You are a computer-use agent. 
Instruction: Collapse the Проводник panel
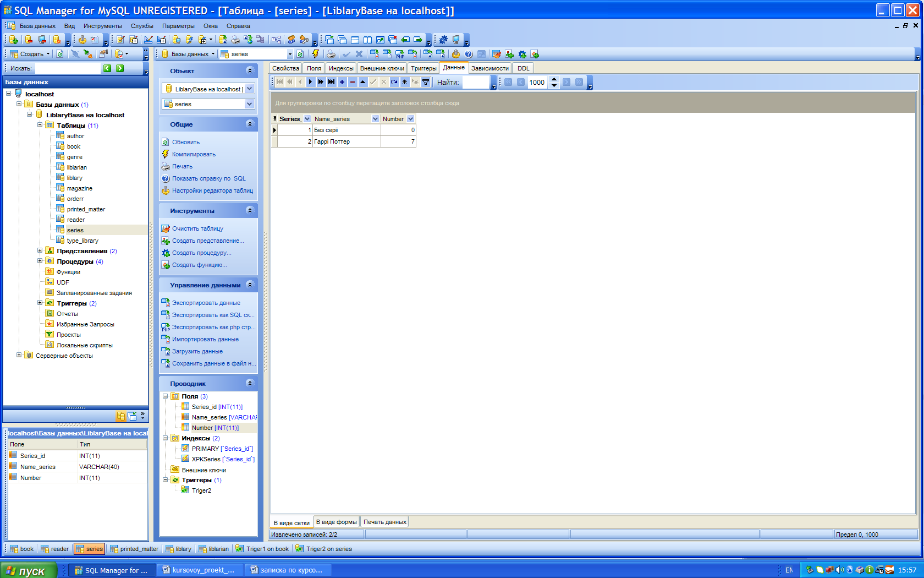(x=250, y=383)
